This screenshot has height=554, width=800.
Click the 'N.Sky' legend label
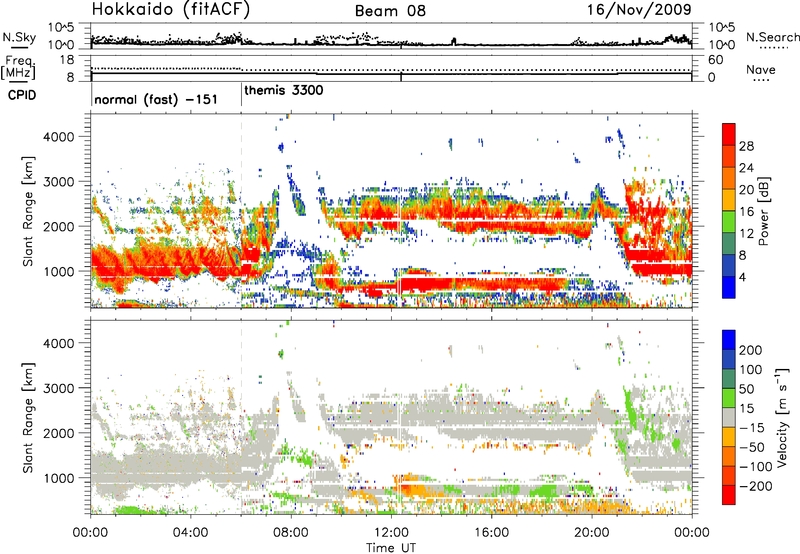(19, 37)
